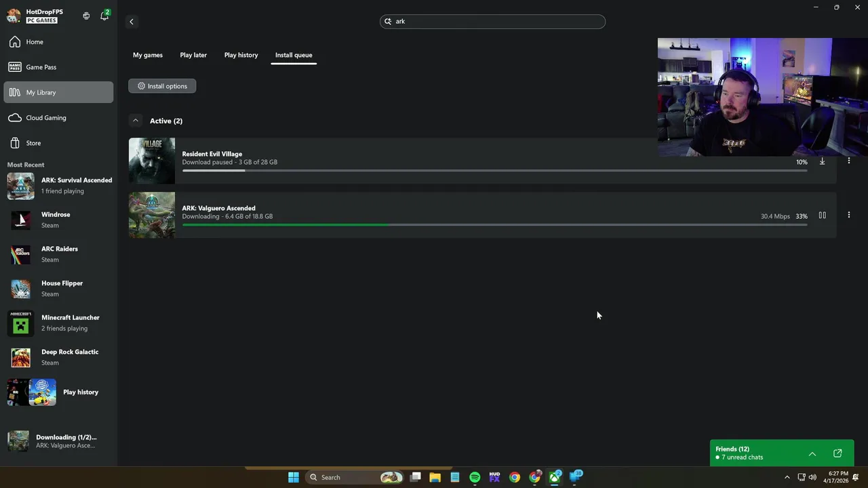Open Install options
Viewport: 868px width, 488px height.
click(162, 86)
